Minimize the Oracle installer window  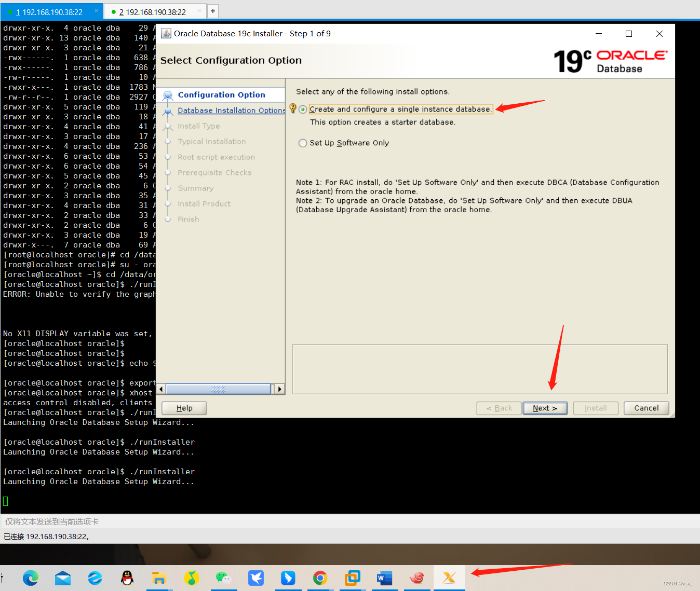coord(599,34)
